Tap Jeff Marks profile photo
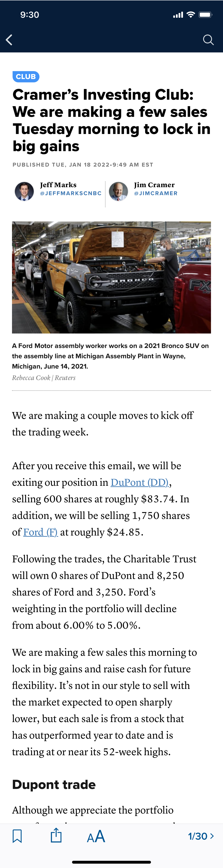 click(x=24, y=191)
